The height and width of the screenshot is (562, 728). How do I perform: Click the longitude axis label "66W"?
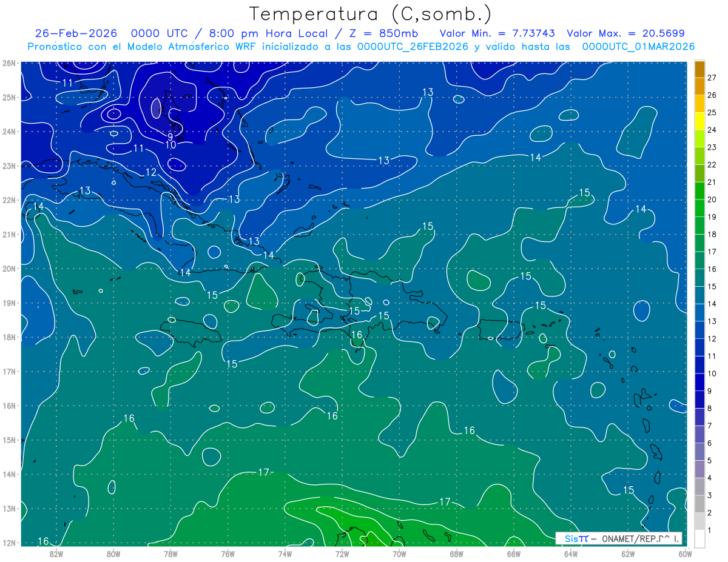pos(514,554)
